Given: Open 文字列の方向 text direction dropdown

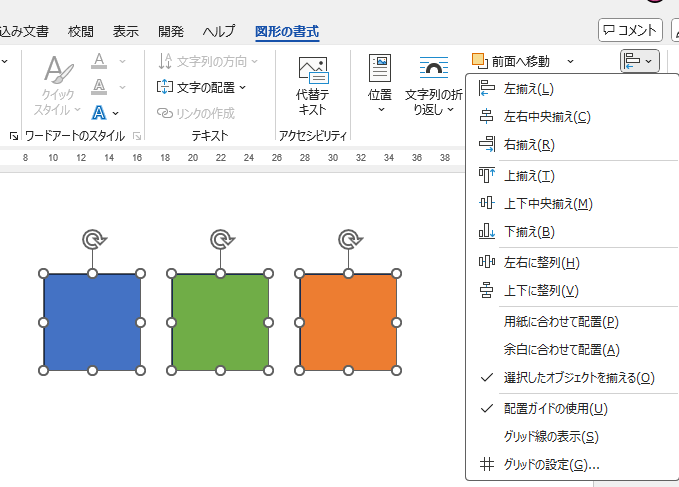Looking at the screenshot, I should [208, 61].
